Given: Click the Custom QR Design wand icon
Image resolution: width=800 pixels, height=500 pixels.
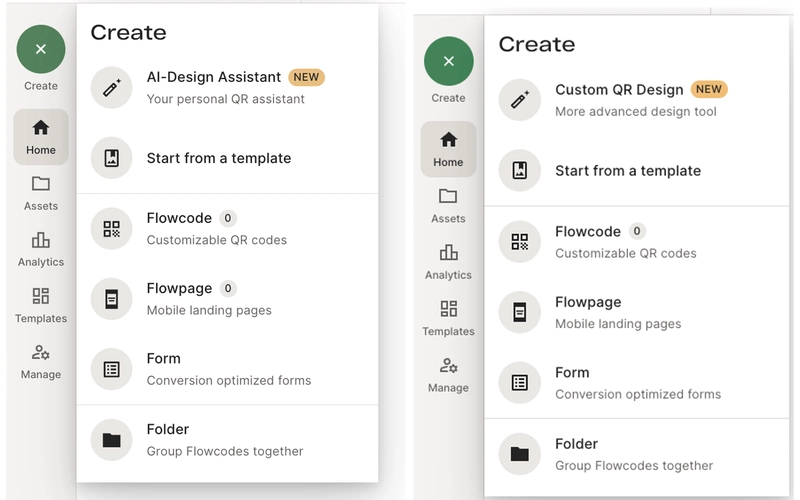Looking at the screenshot, I should pyautogui.click(x=519, y=100).
